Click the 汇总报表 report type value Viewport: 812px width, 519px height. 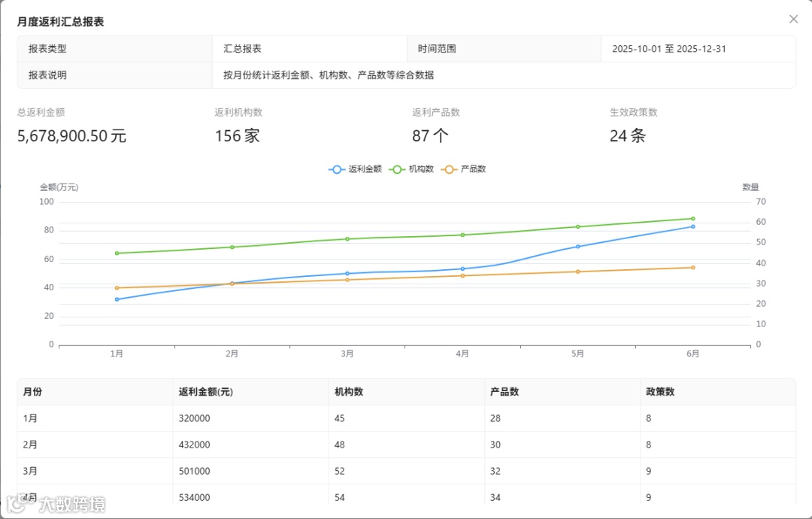[x=242, y=49]
